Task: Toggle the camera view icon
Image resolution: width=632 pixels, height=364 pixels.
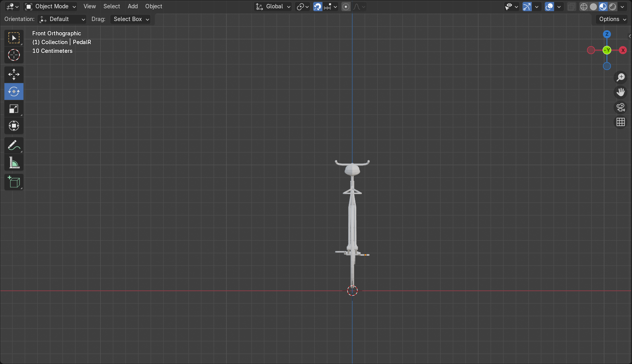Action: (621, 107)
